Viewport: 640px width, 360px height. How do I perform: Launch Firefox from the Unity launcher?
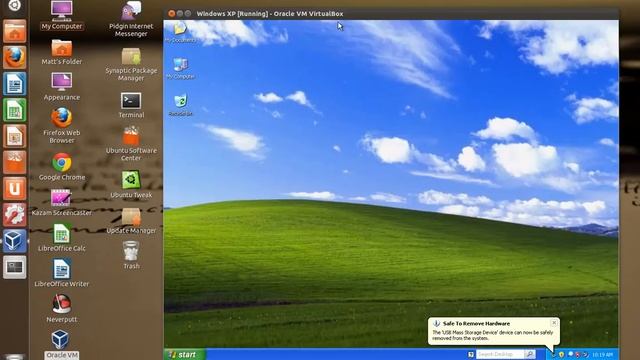point(15,57)
